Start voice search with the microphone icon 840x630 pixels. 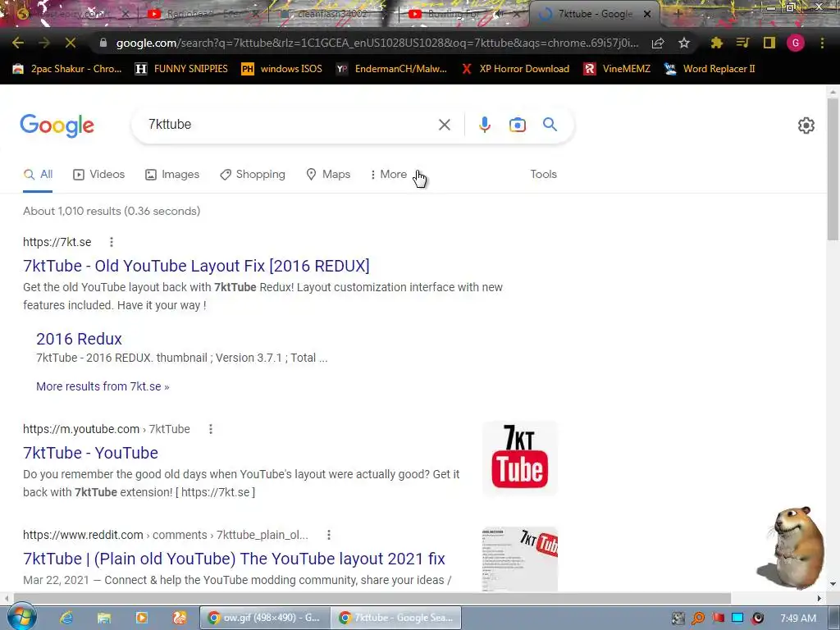484,125
